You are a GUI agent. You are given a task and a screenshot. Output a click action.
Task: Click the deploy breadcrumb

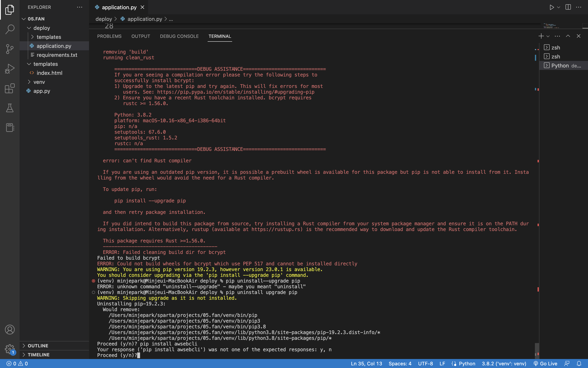[104, 19]
